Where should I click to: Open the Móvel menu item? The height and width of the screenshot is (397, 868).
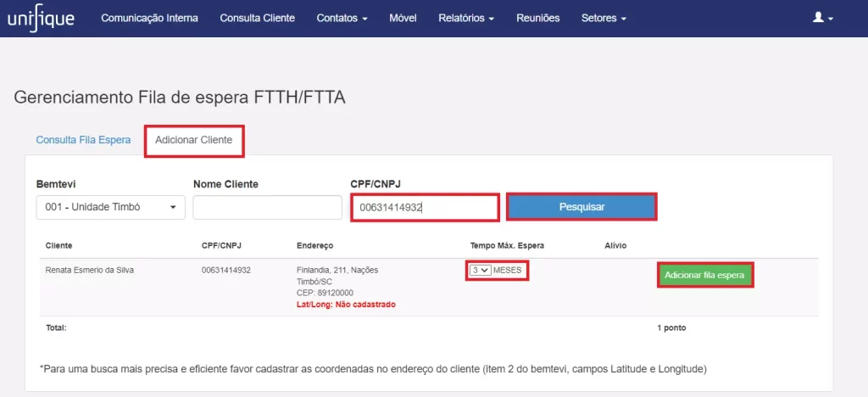click(x=403, y=19)
